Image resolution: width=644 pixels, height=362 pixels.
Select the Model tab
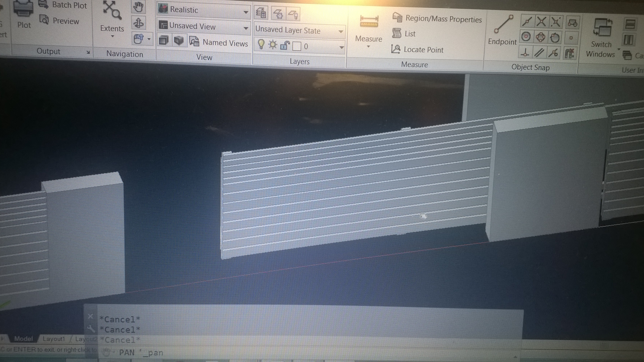(24, 338)
